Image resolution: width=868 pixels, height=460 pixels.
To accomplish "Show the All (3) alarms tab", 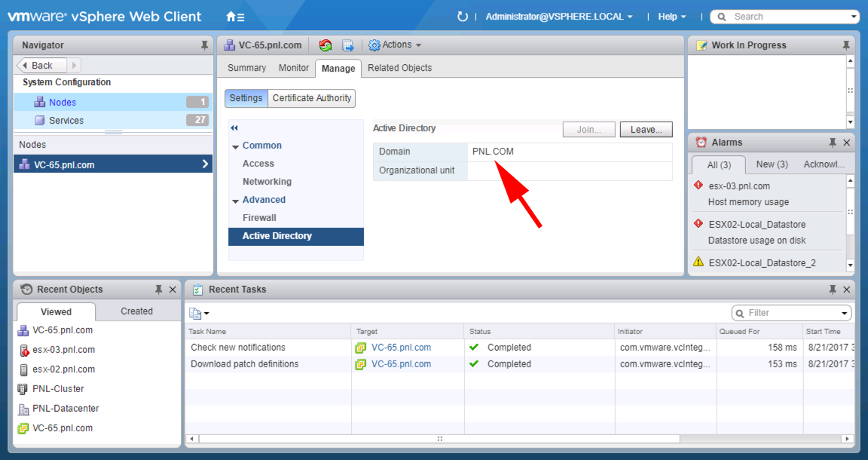I will coord(719,164).
